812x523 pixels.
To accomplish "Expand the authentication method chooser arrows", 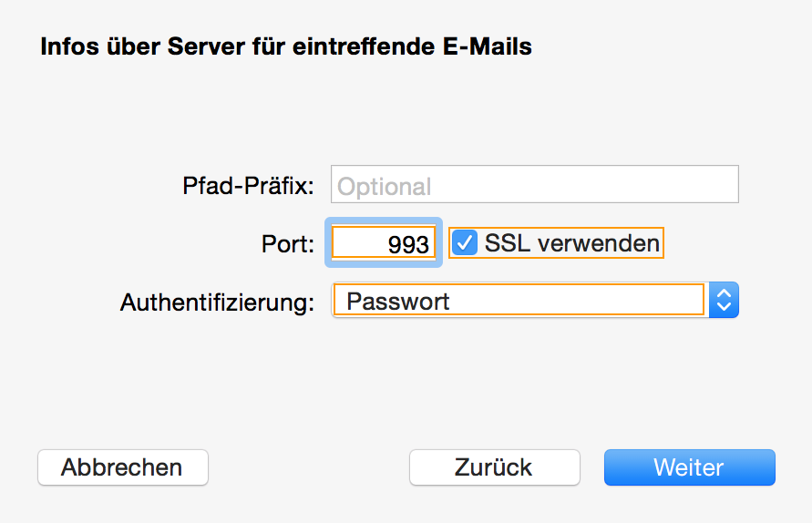I will tap(724, 301).
